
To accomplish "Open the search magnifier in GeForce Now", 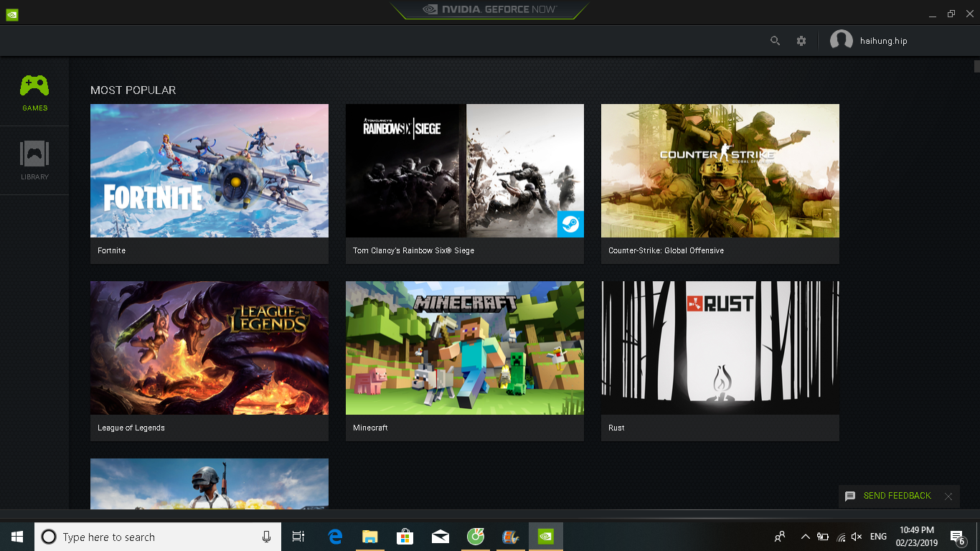I will (775, 41).
